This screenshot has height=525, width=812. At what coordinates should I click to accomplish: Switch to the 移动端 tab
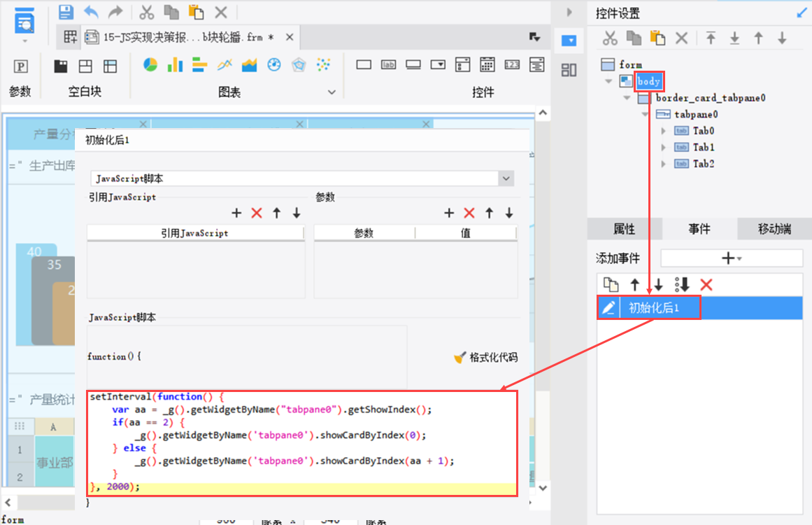pyautogui.click(x=775, y=229)
